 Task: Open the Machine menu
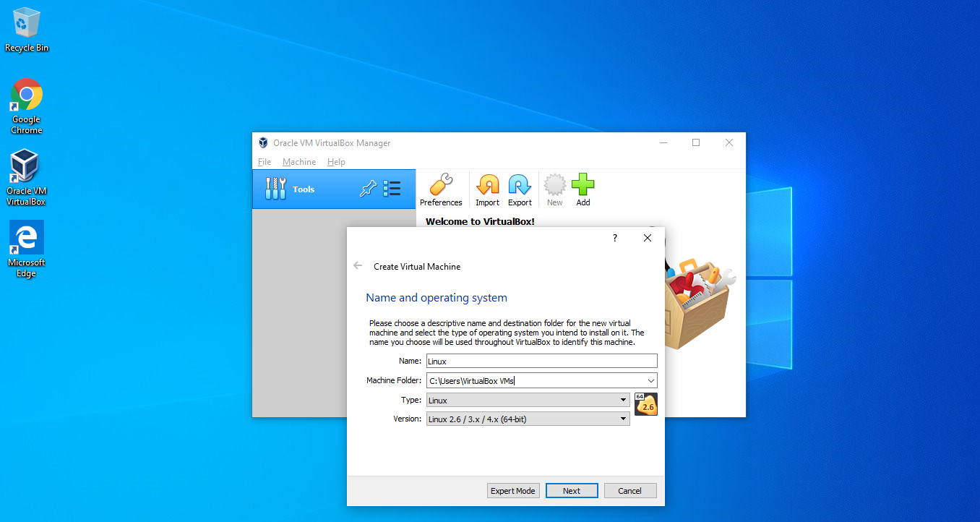point(299,162)
